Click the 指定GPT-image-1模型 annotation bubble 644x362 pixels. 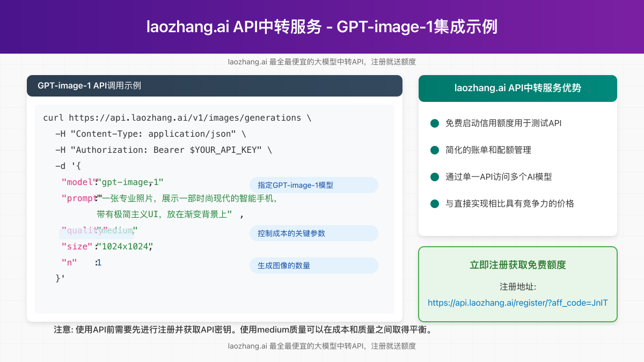(314, 185)
